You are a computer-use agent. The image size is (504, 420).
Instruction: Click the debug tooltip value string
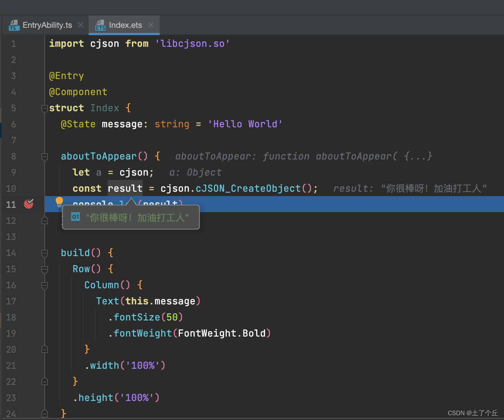pyautogui.click(x=137, y=218)
